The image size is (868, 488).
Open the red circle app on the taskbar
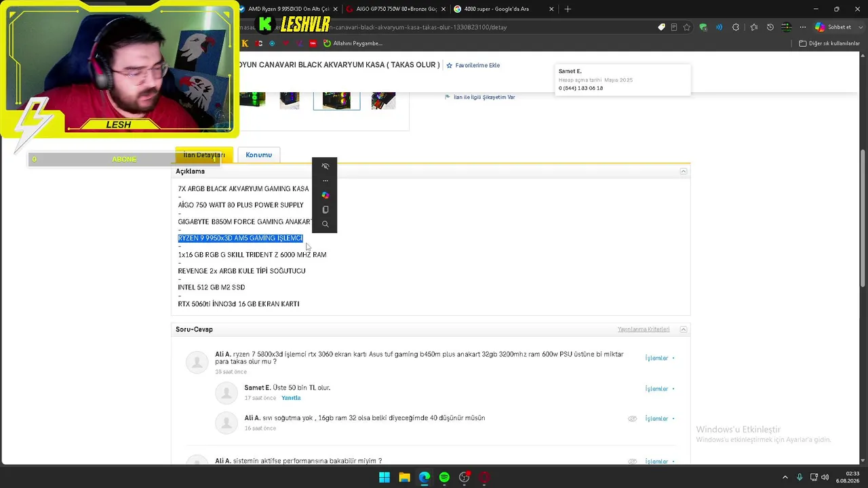[484, 477]
